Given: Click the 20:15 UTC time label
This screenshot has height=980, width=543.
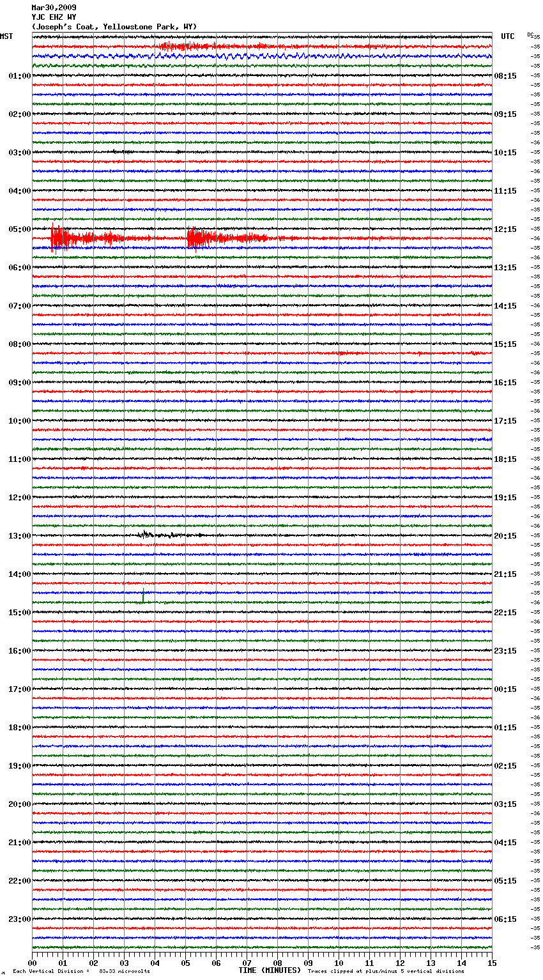Looking at the screenshot, I should coord(505,536).
